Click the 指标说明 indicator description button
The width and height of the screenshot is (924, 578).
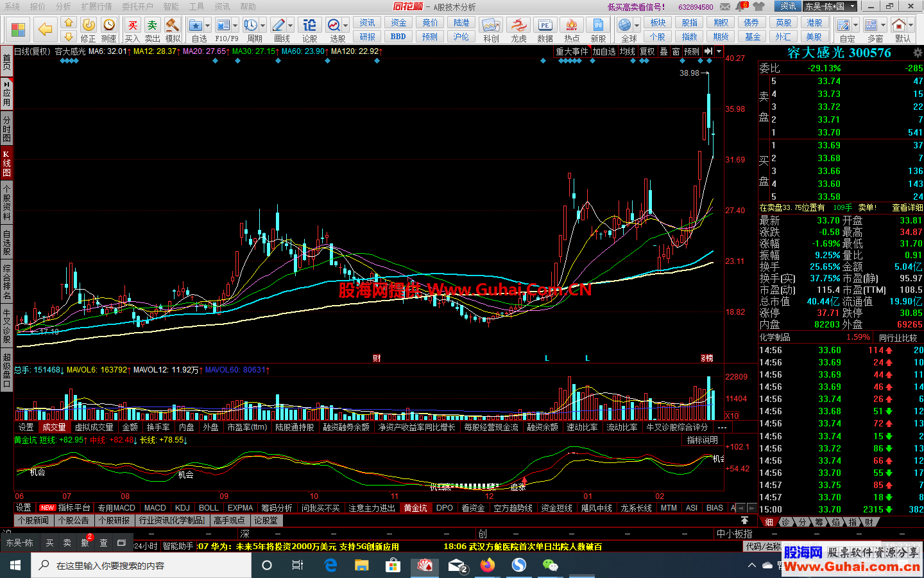703,440
